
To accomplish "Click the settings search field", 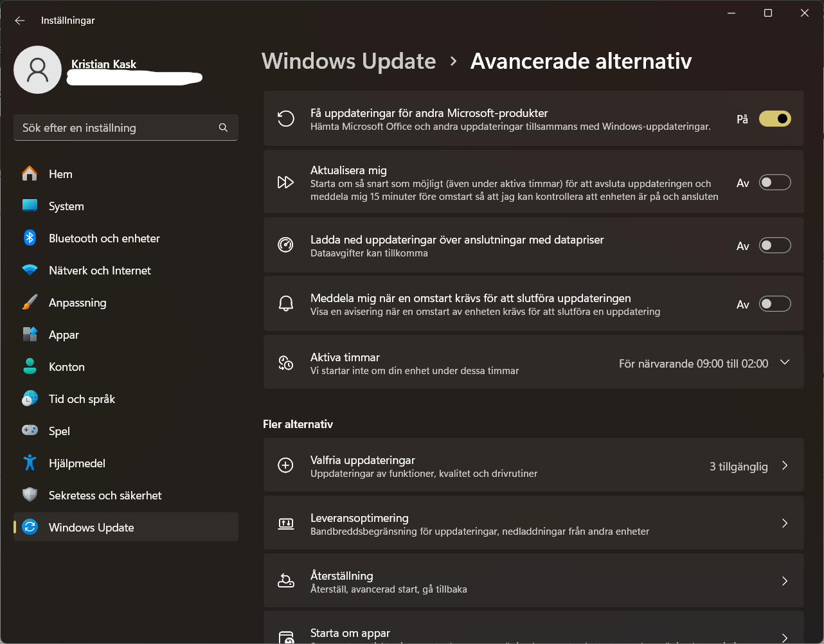I will (x=126, y=127).
